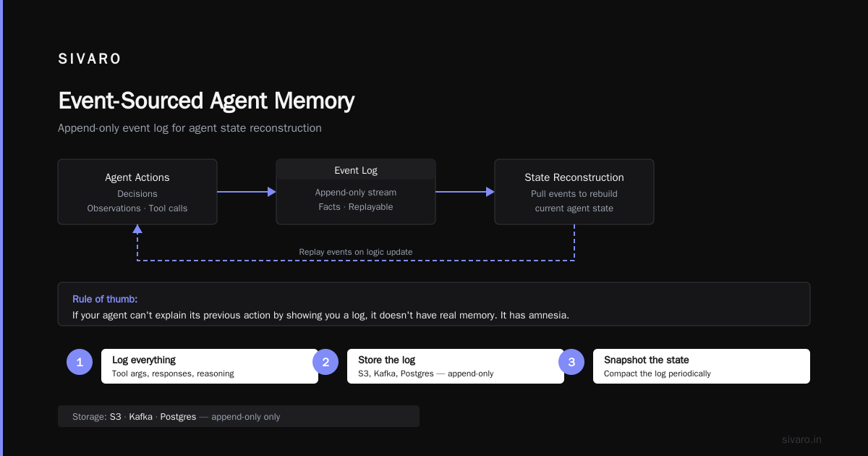Image resolution: width=868 pixels, height=456 pixels.
Task: Select 'Compact the log periodically' text
Action: click(658, 373)
